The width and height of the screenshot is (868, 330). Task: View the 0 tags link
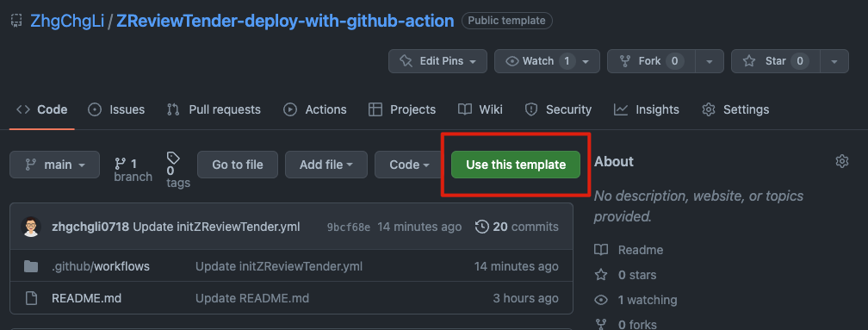(x=177, y=170)
